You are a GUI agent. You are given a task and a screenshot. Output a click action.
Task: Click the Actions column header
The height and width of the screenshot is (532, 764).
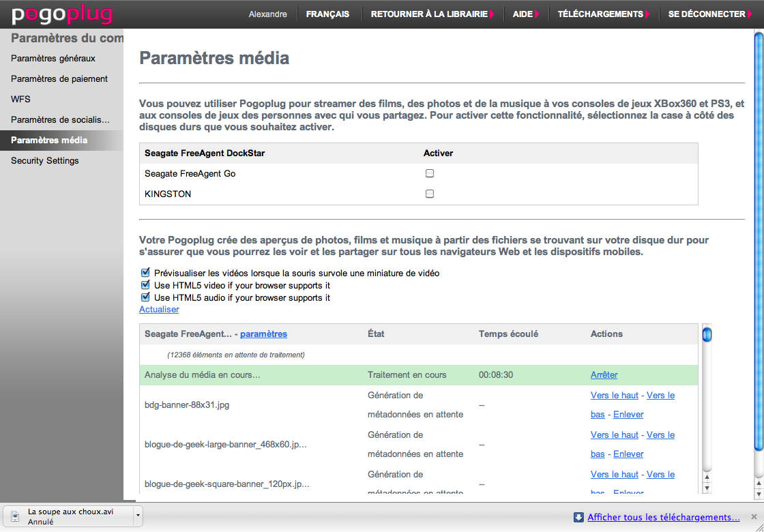tap(606, 334)
